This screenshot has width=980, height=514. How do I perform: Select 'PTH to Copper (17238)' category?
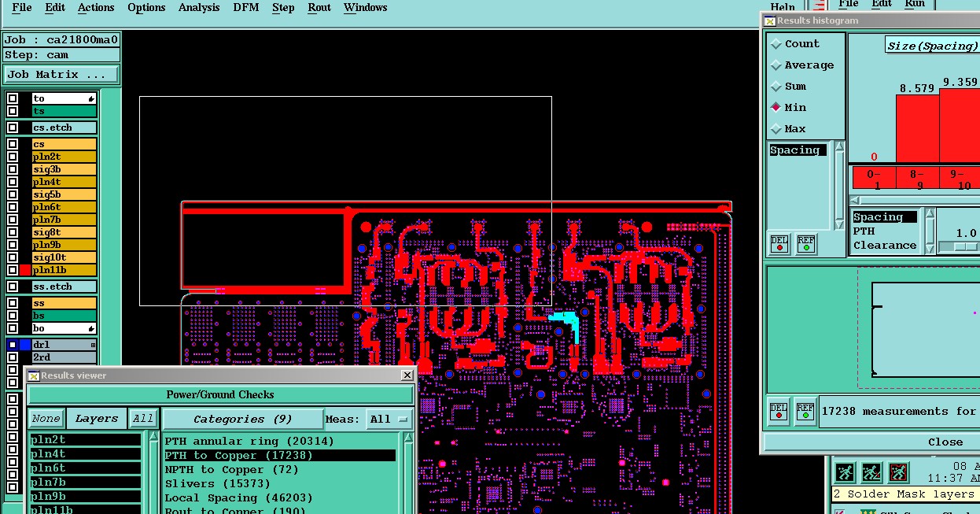pyautogui.click(x=279, y=456)
